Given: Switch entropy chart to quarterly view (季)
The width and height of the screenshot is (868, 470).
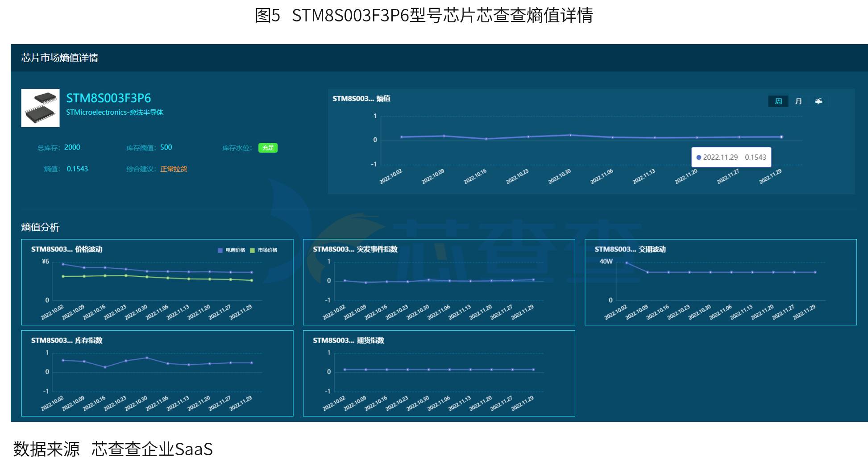Looking at the screenshot, I should (818, 101).
